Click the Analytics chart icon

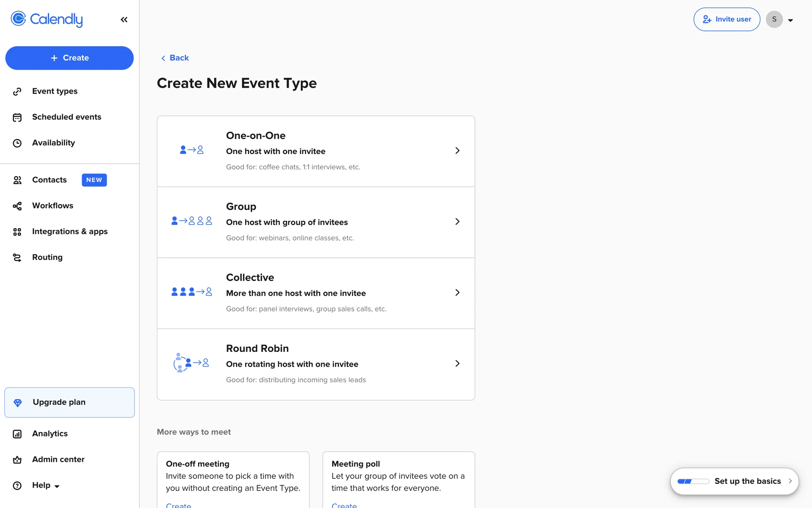tap(17, 434)
